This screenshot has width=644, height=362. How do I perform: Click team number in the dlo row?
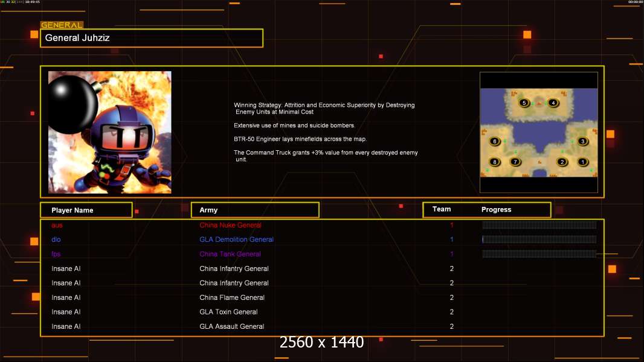pos(452,240)
